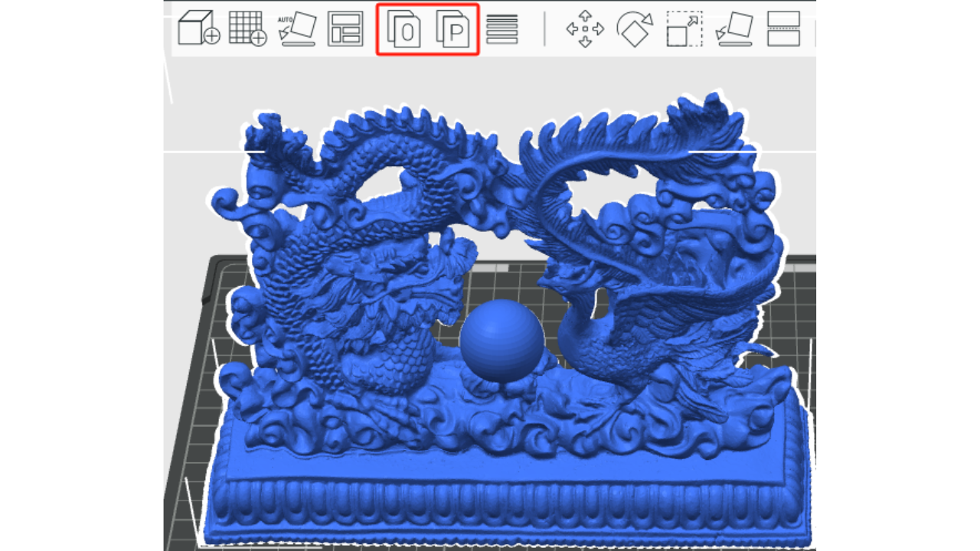Click the Add object cube icon
Screen dimensions: 980x551
click(x=198, y=29)
